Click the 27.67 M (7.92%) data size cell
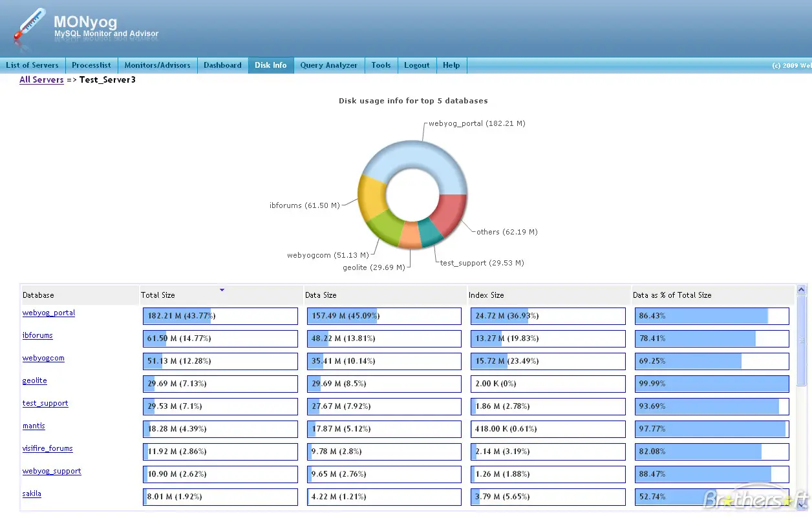This screenshot has width=812, height=520. [385, 406]
